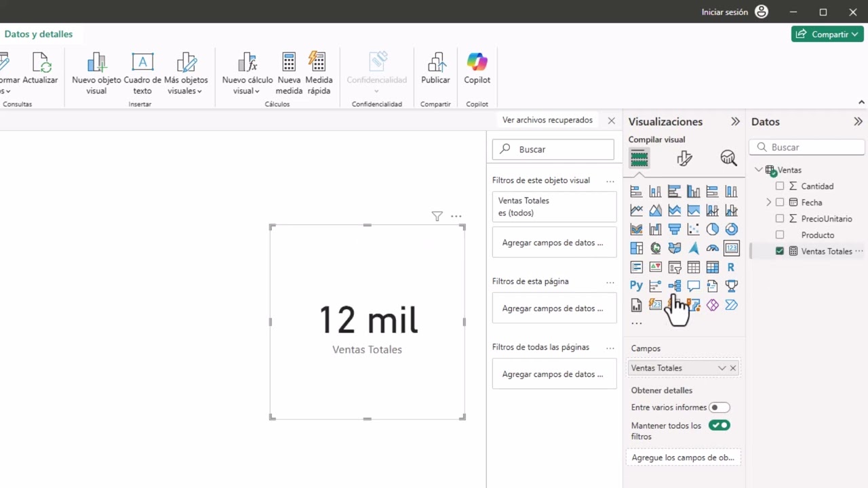Collapse the Ventas table node
This screenshot has height=488, width=868.
pos(759,169)
